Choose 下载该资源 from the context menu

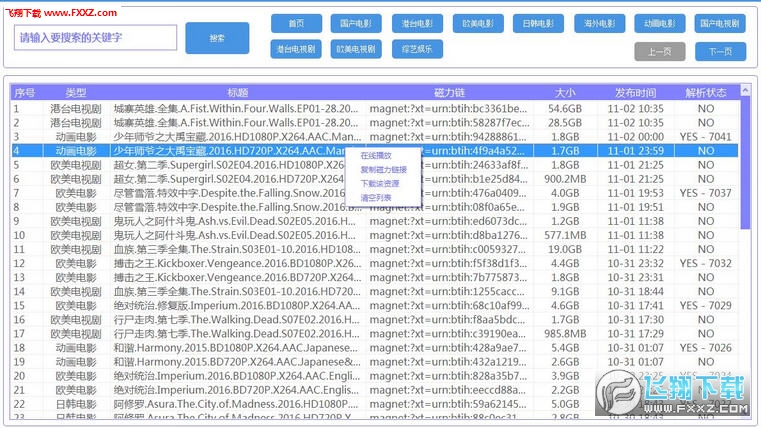(380, 184)
